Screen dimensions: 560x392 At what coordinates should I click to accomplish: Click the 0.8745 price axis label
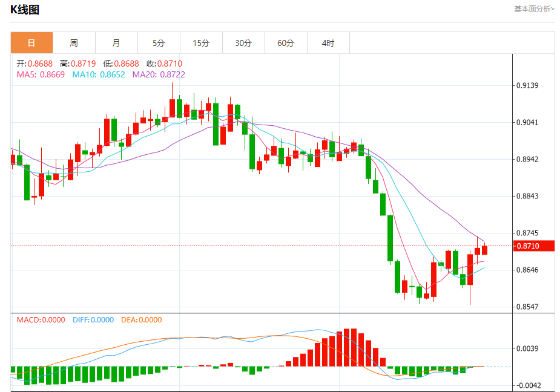click(x=527, y=233)
